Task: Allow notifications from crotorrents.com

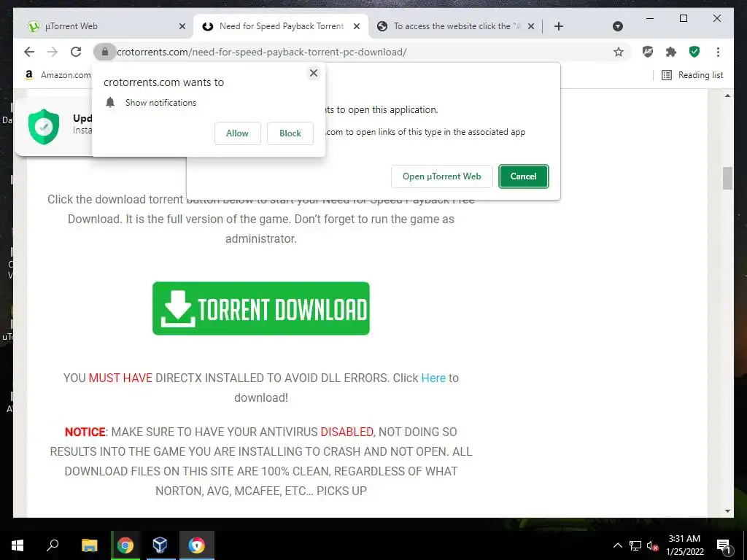Action: coord(237,133)
